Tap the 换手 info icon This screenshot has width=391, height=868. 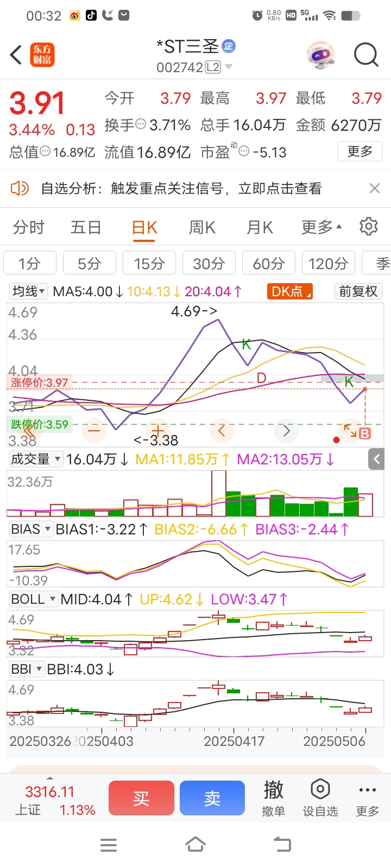(x=141, y=124)
